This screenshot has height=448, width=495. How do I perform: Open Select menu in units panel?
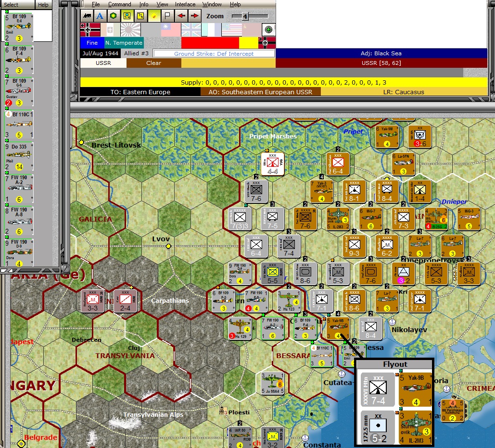coord(11,4)
